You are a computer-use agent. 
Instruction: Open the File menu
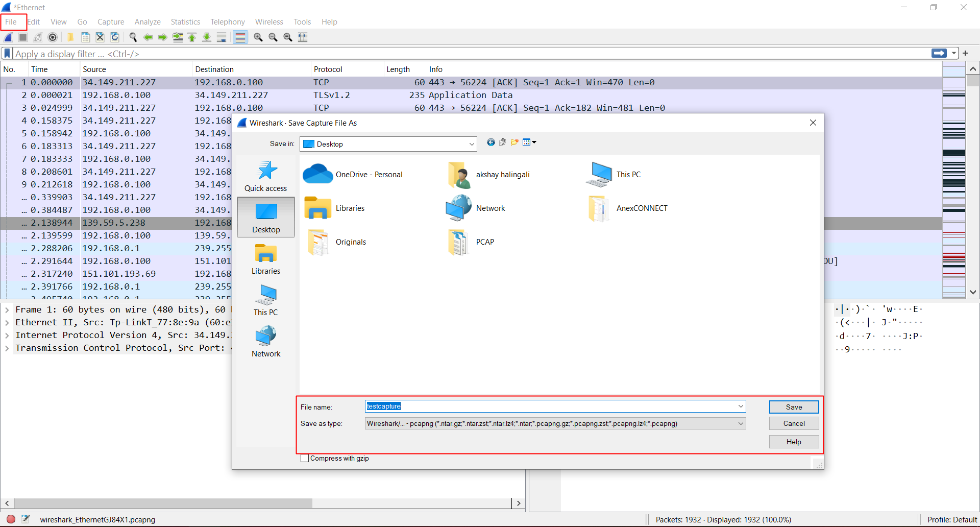[x=11, y=22]
